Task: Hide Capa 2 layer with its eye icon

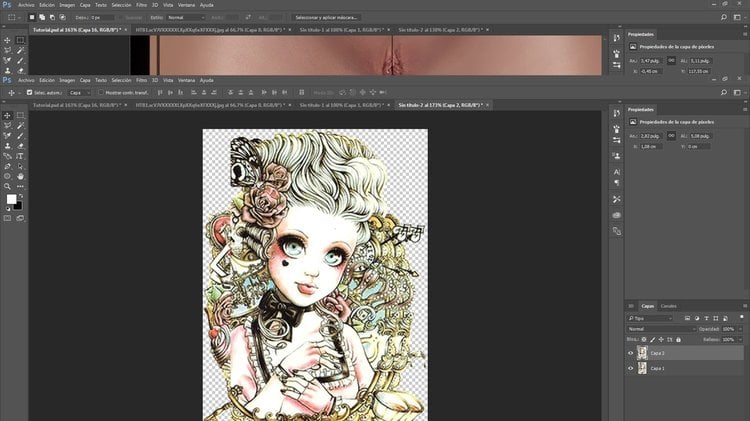Action: tap(630, 353)
